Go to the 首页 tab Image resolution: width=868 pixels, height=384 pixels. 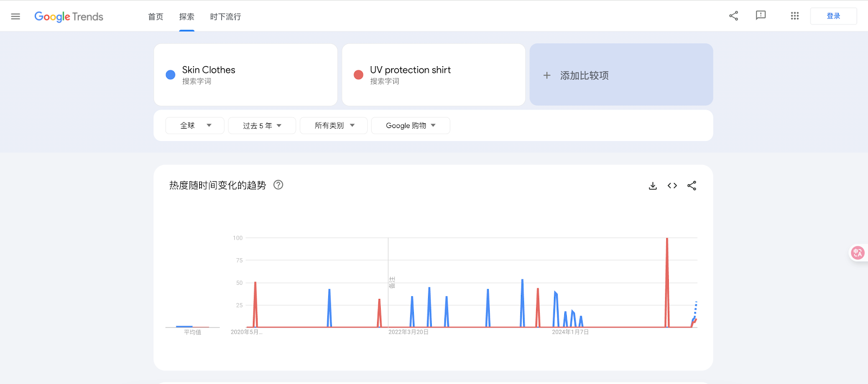pyautogui.click(x=156, y=17)
